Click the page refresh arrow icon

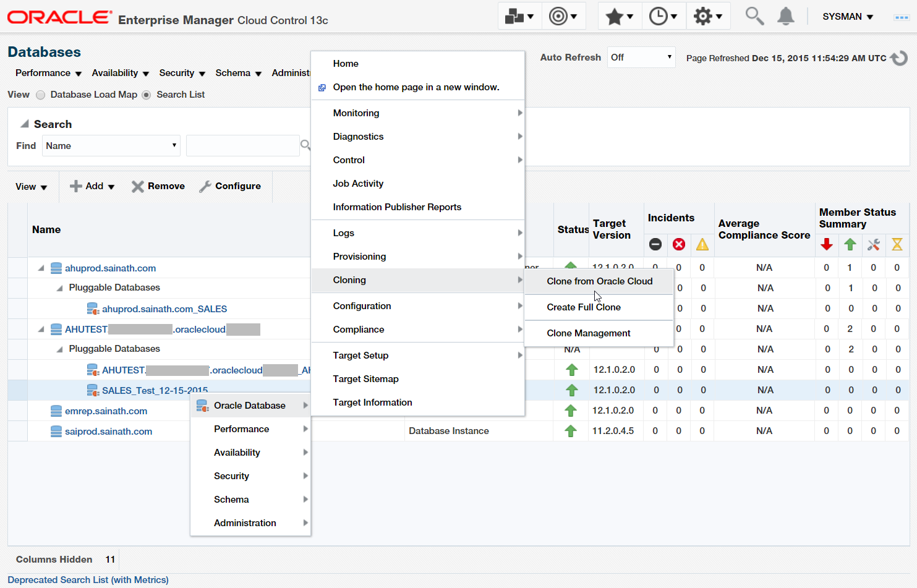899,58
